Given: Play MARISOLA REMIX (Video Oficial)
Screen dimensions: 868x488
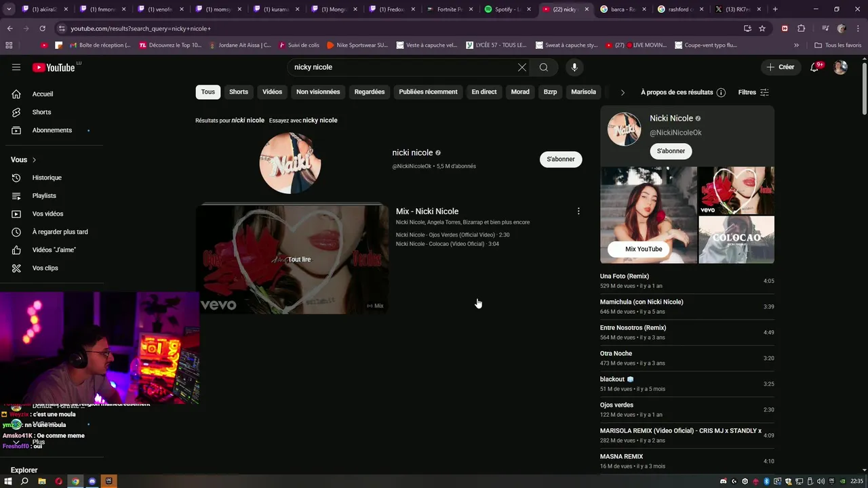Looking at the screenshot, I should [x=687, y=435].
